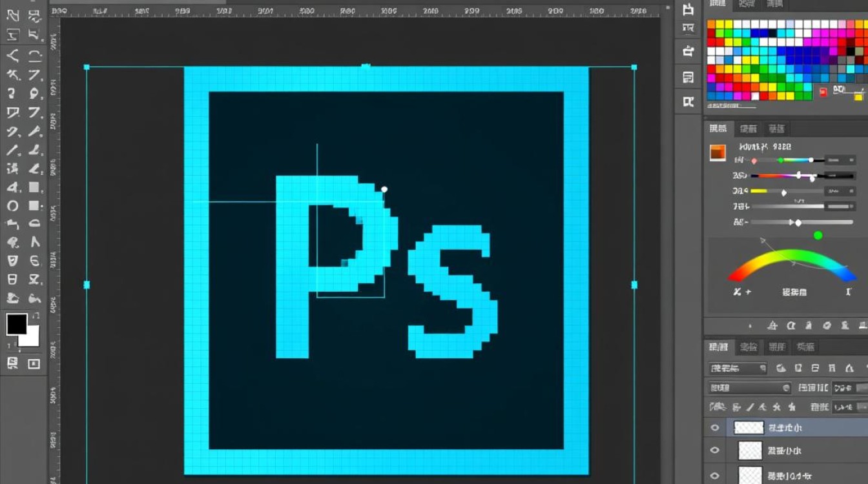Click the first icon right of the layer filter dropdown

(x=781, y=368)
